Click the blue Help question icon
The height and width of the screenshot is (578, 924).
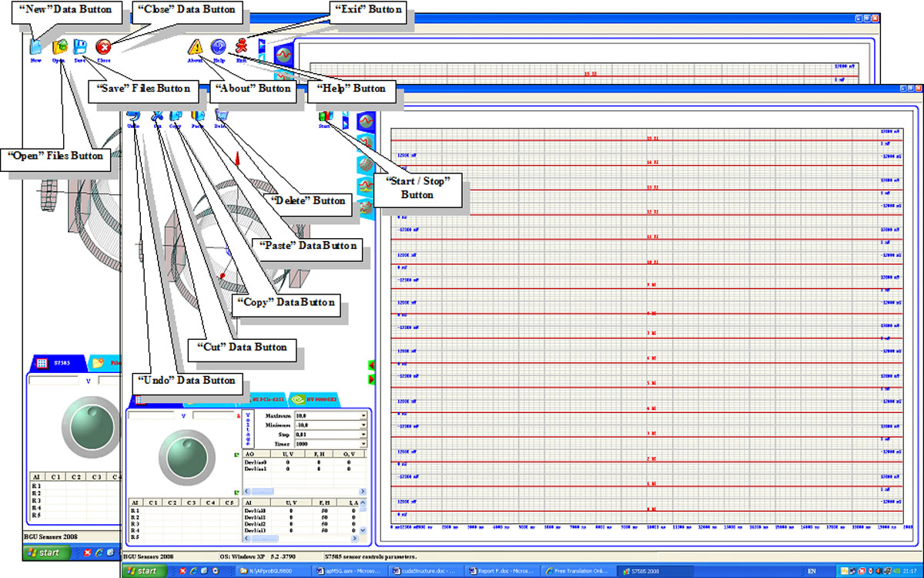(218, 47)
